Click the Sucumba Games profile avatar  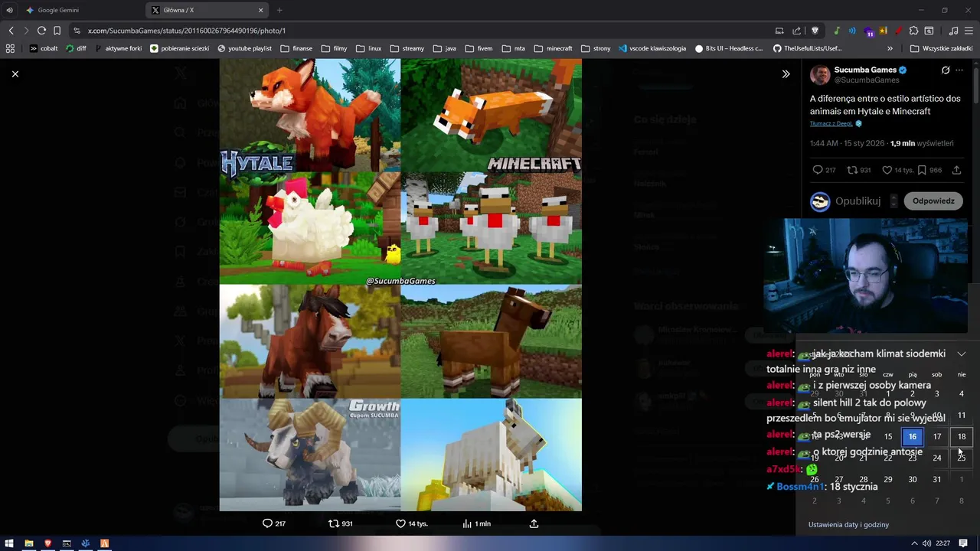(820, 75)
